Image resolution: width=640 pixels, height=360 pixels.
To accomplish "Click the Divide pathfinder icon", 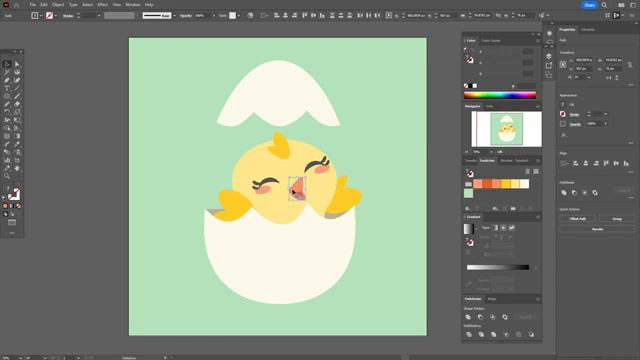I will click(x=469, y=334).
